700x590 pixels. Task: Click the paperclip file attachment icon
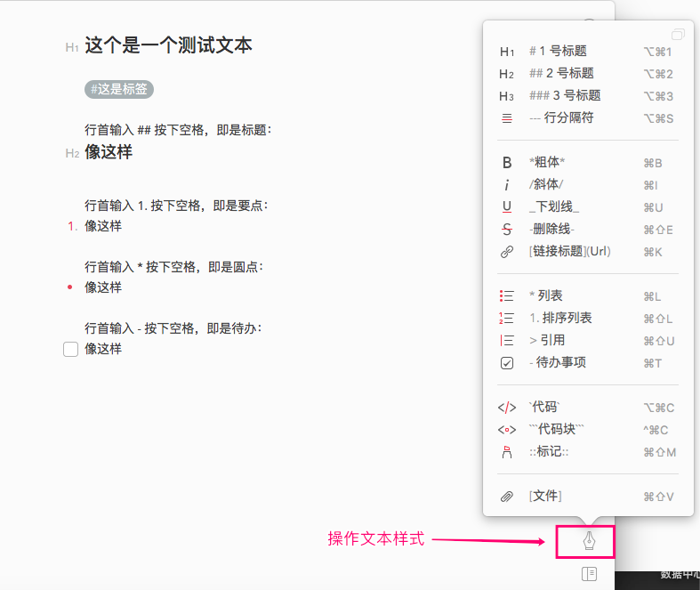click(x=507, y=497)
